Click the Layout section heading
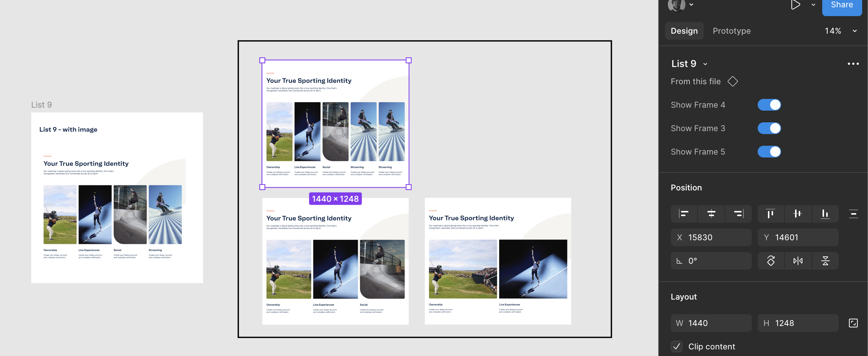Image resolution: width=868 pixels, height=356 pixels. tap(684, 297)
